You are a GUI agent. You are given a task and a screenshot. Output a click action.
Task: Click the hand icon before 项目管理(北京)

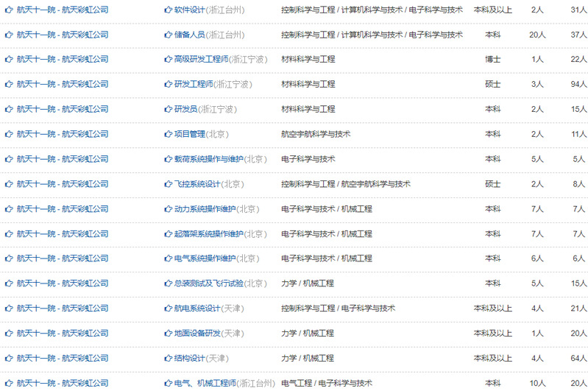click(x=168, y=134)
